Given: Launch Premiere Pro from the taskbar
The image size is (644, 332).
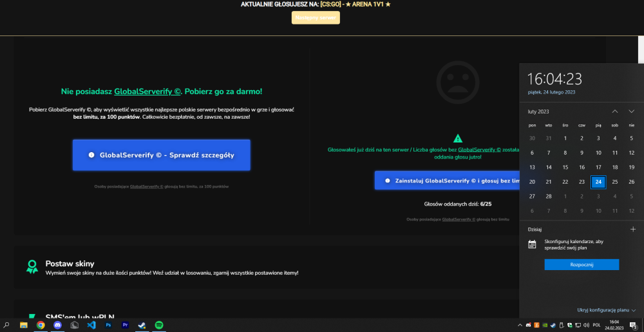Looking at the screenshot, I should (126, 325).
